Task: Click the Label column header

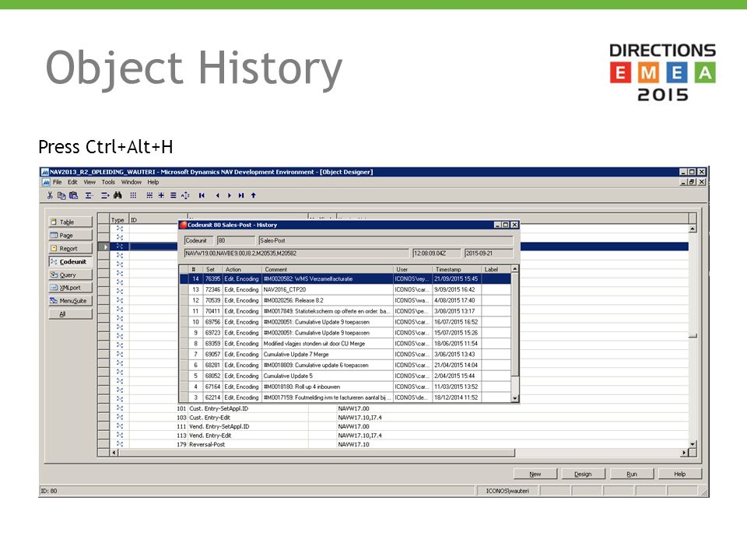Action: (x=496, y=270)
